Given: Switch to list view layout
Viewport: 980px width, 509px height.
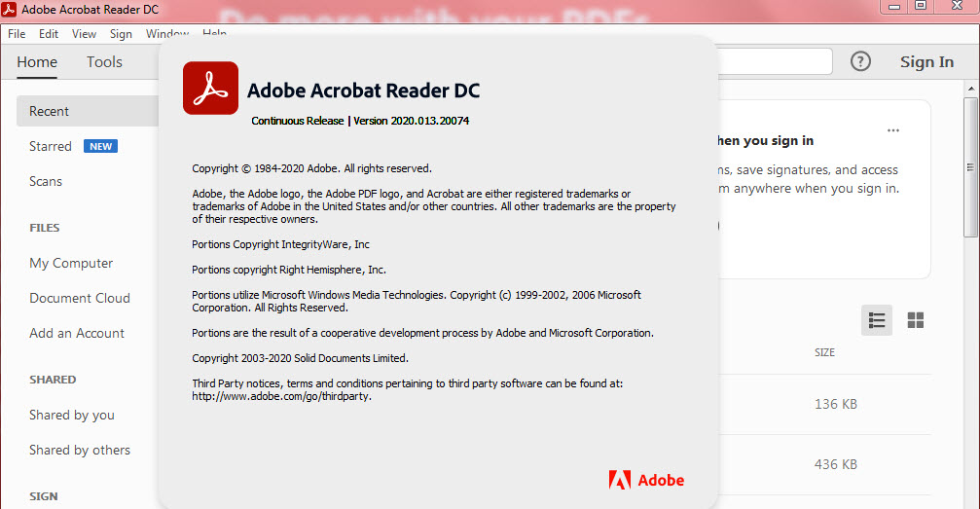Looking at the screenshot, I should point(877,320).
